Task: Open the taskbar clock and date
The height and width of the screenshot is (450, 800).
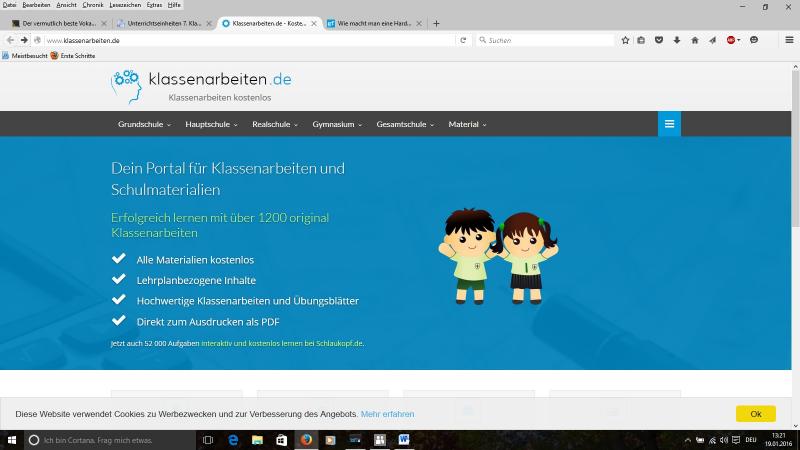Action: coord(778,440)
